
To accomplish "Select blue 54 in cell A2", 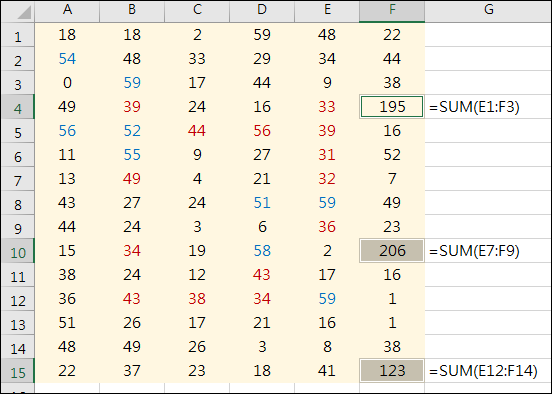I will pyautogui.click(x=67, y=59).
